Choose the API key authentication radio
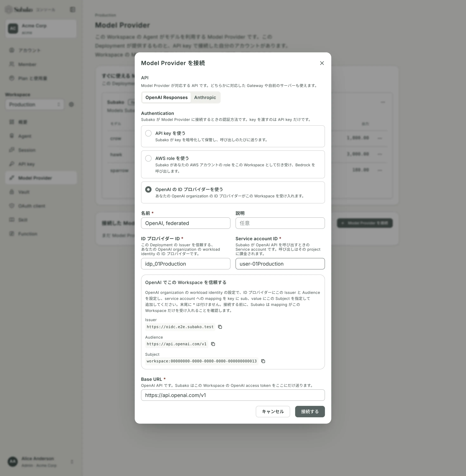 (x=148, y=133)
